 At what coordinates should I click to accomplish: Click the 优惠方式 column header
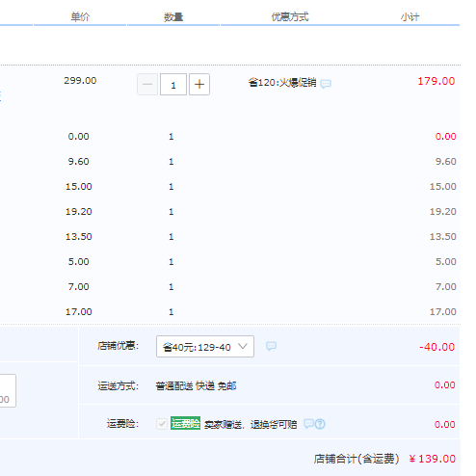click(290, 16)
